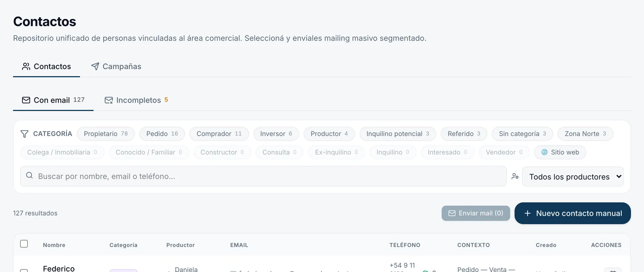Screen dimensions: 644x272
Task: Select the Inquilino potencial filter chip
Action: pyautogui.click(x=398, y=134)
